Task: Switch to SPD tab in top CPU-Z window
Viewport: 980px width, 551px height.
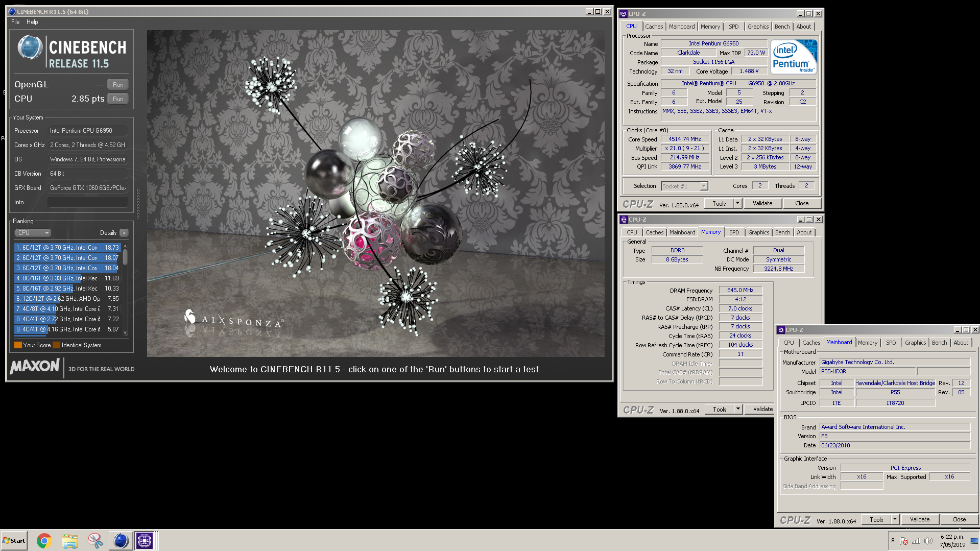Action: point(734,27)
